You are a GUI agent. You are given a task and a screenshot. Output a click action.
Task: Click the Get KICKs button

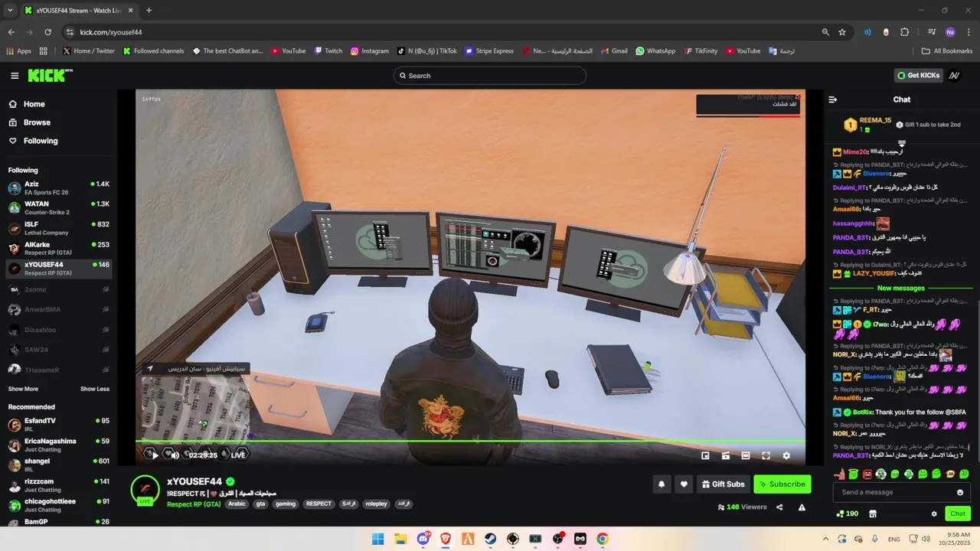pyautogui.click(x=918, y=76)
